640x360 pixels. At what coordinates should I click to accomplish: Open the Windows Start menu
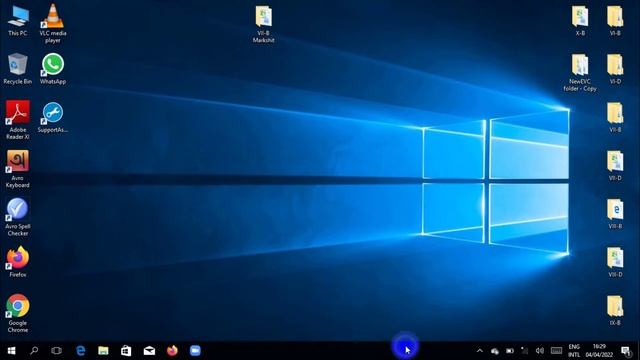11,351
